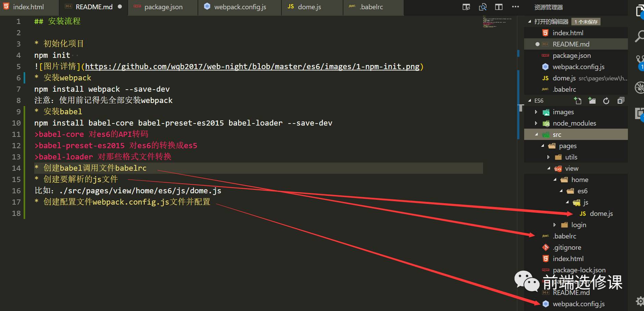This screenshot has height=311, width=644.
Task: Collapse the src folder
Action: tap(536, 134)
